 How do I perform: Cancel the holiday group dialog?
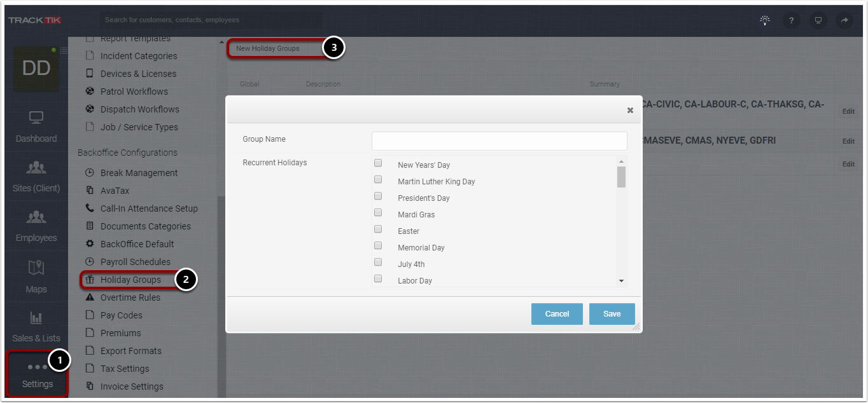coord(557,314)
